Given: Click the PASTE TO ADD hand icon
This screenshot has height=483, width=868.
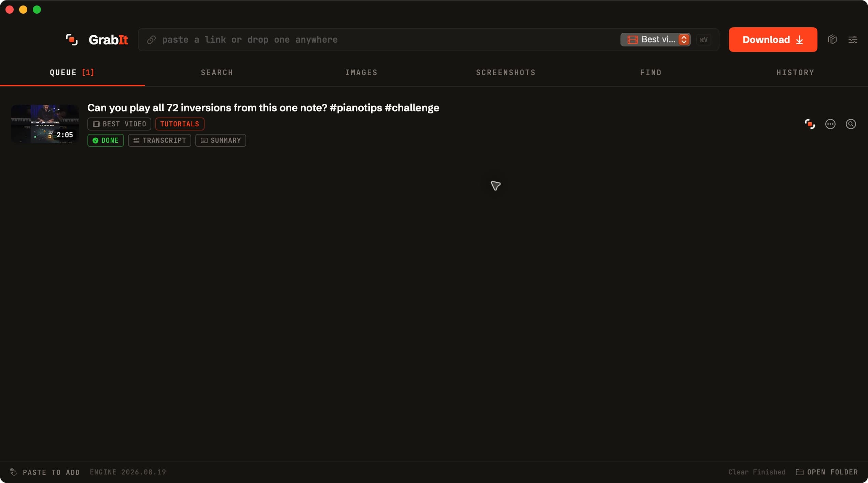Looking at the screenshot, I should pyautogui.click(x=14, y=472).
